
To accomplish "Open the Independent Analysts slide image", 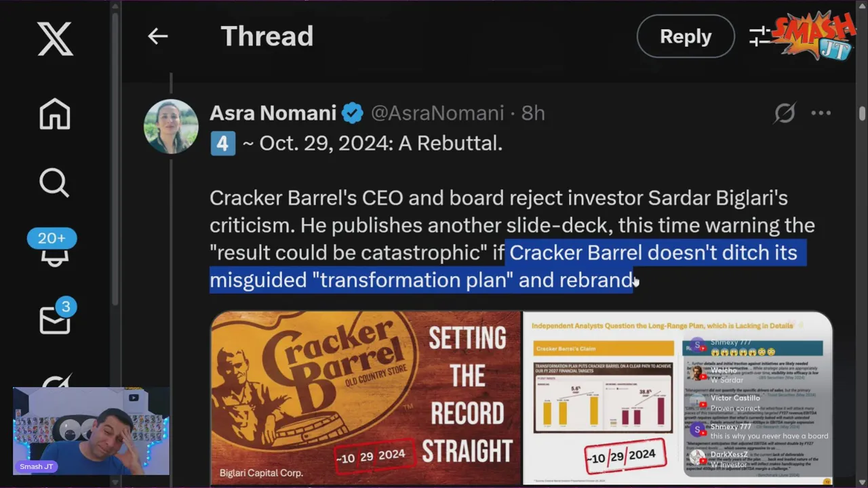I will 677,398.
